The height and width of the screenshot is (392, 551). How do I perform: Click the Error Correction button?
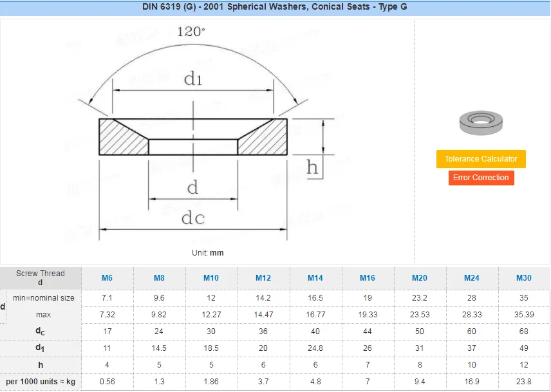pos(480,178)
